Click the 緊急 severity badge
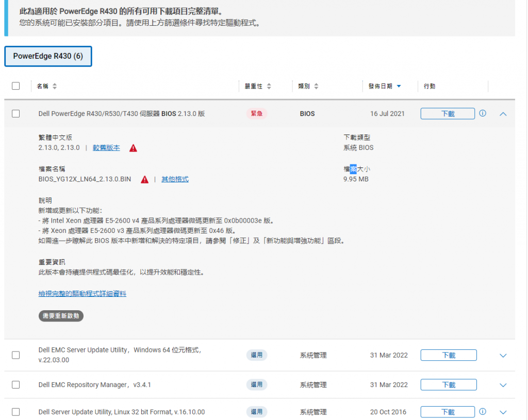Viewport: 528px width, 420px height. (x=257, y=114)
